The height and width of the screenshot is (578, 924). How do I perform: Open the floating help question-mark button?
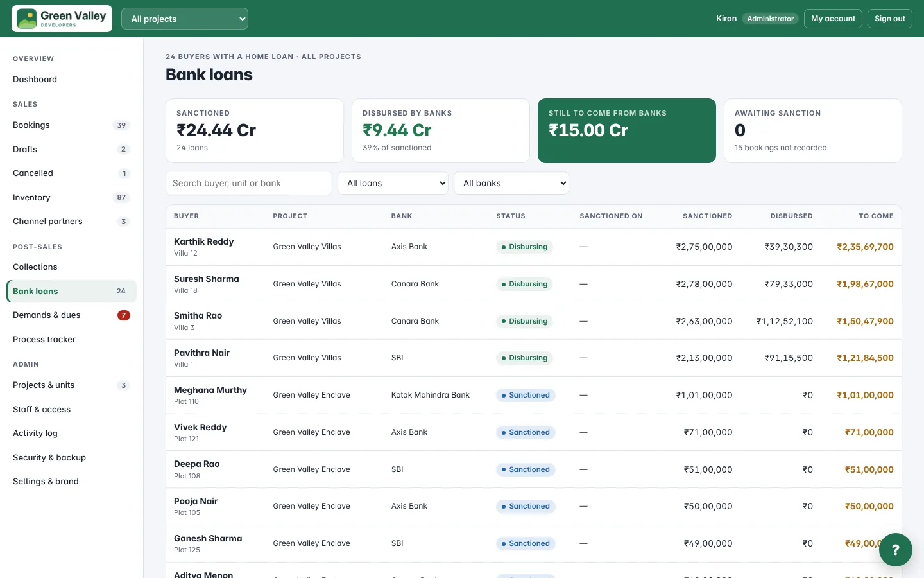click(x=896, y=550)
